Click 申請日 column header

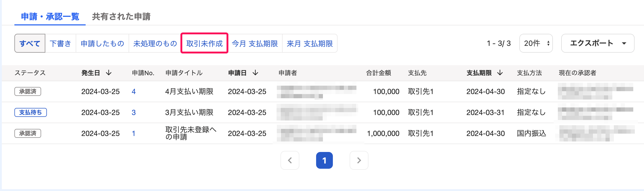point(238,73)
